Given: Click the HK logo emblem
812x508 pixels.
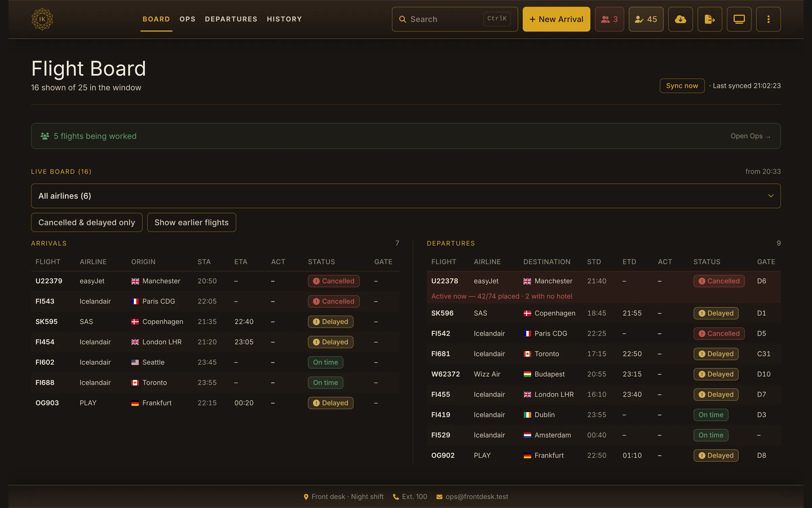Looking at the screenshot, I should click(42, 19).
